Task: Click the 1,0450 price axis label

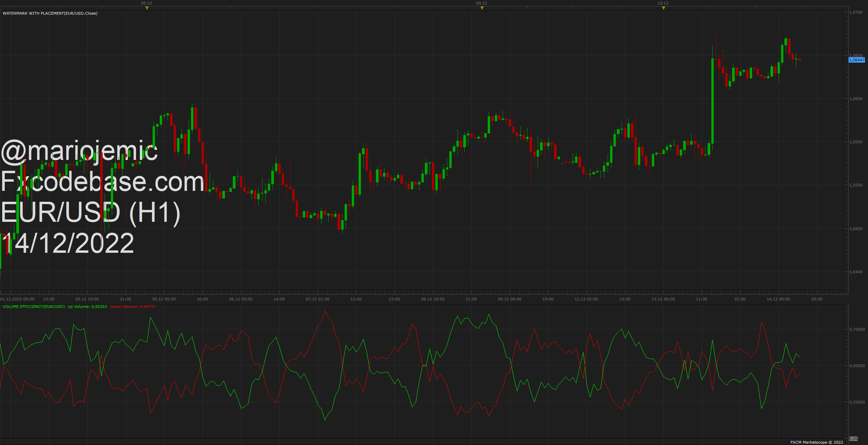Action: coord(856,229)
